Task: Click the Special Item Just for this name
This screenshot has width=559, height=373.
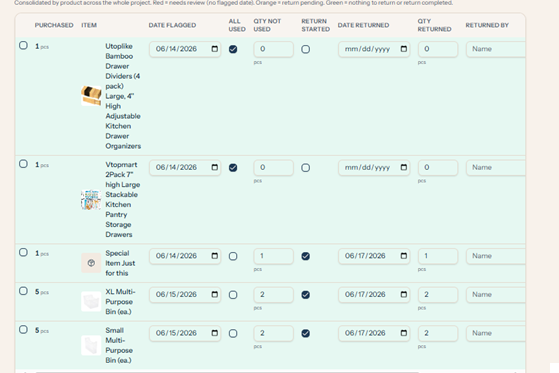Action: [x=120, y=263]
